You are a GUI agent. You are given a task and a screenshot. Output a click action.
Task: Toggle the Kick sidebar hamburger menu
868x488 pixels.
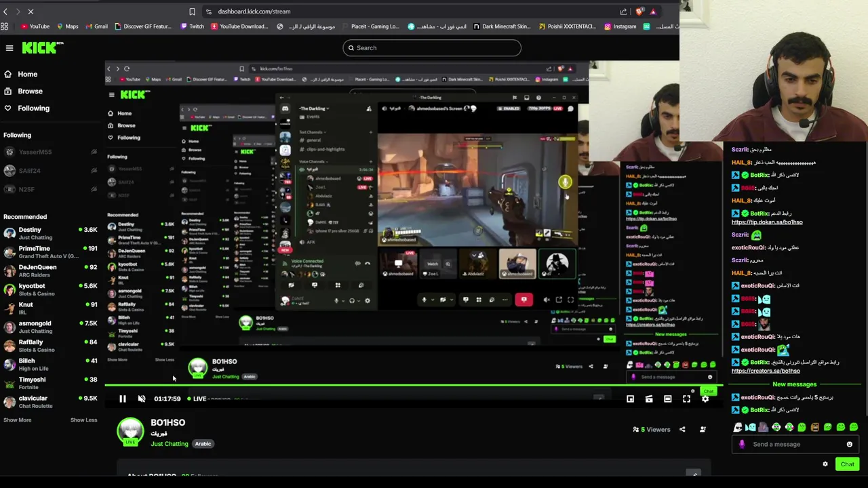coord(9,47)
